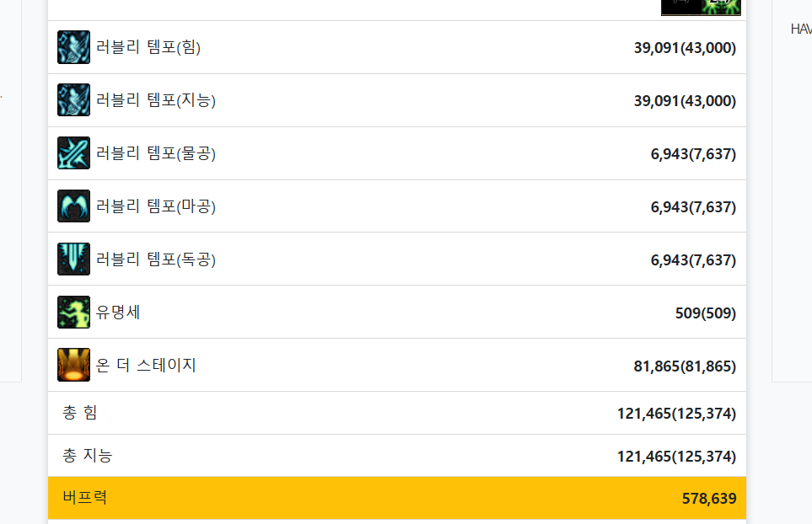Click the 러블리 템포(물공) label text

click(156, 153)
